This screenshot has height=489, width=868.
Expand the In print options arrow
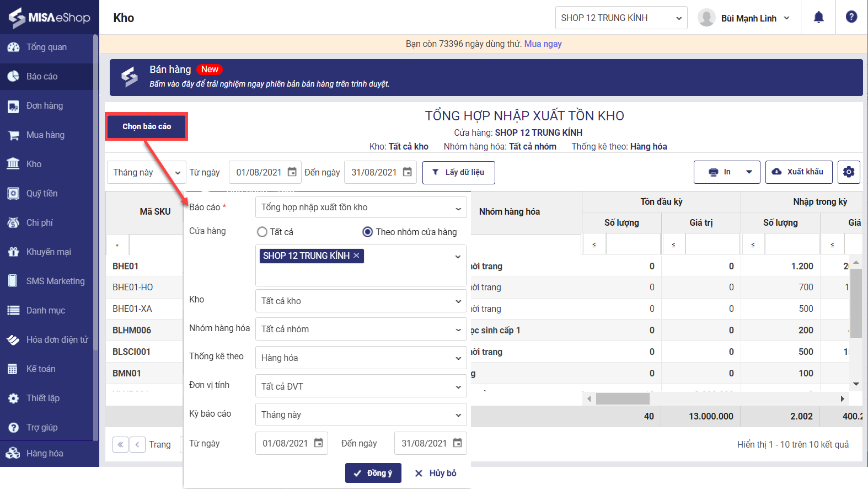click(x=749, y=172)
